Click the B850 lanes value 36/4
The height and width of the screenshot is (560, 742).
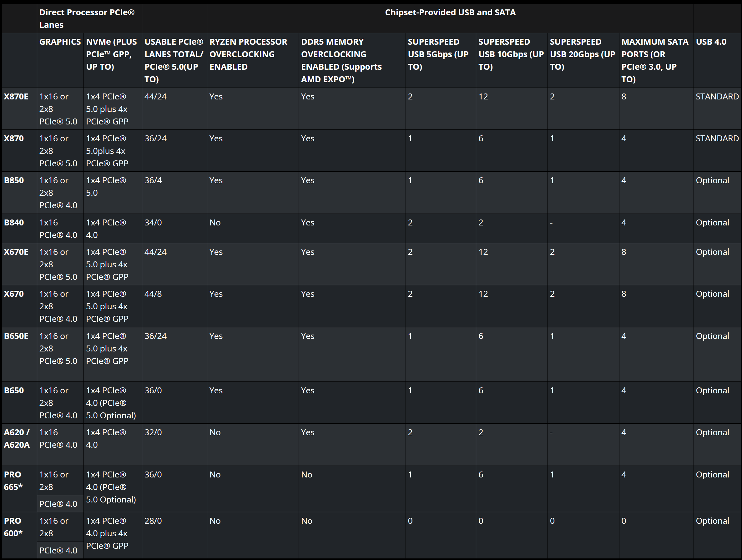tap(153, 180)
